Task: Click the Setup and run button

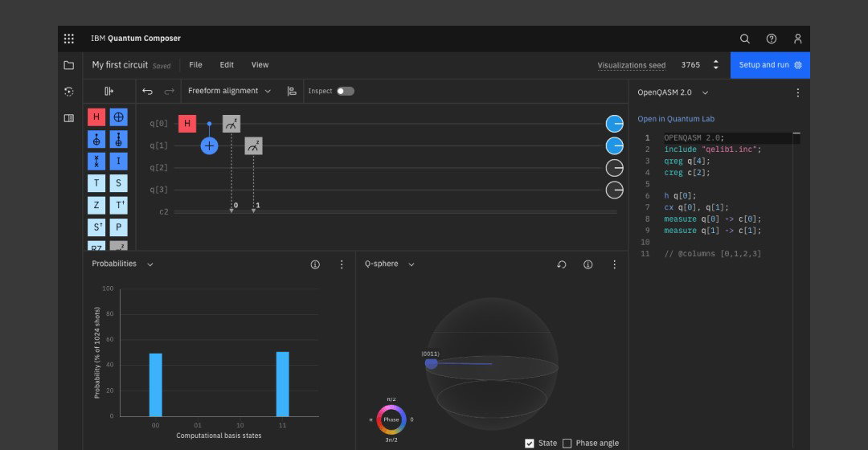Action: coord(770,65)
